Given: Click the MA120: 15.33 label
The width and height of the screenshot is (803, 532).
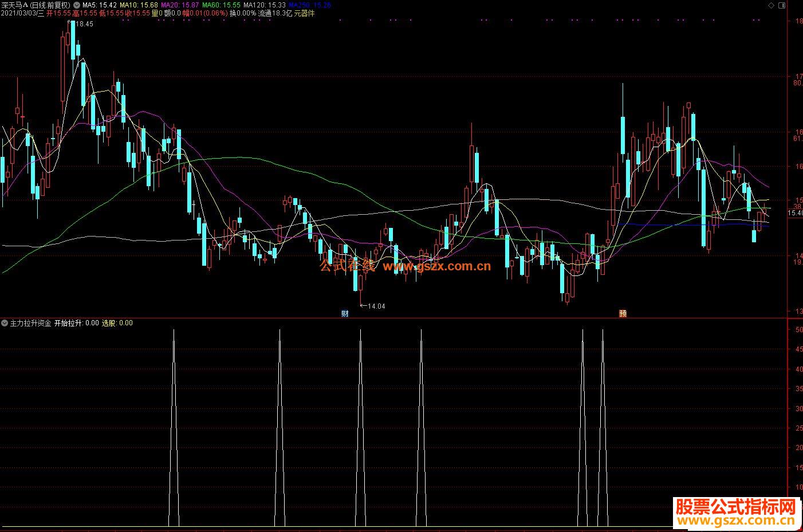Looking at the screenshot, I should (x=264, y=5).
